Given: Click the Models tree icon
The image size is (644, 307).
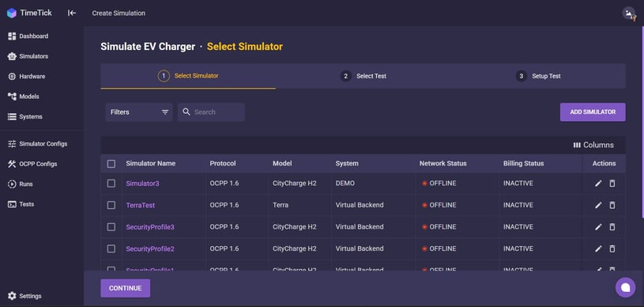Looking at the screenshot, I should tap(12, 97).
